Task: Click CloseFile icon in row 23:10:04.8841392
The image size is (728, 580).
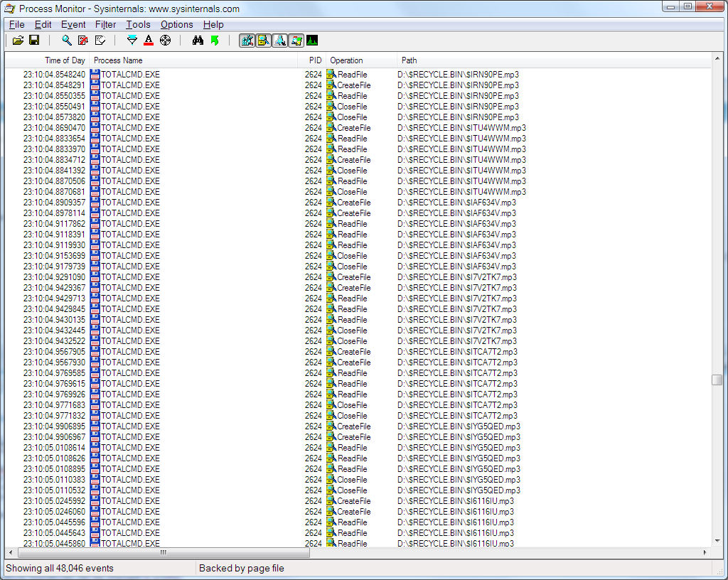Action: tap(331, 171)
